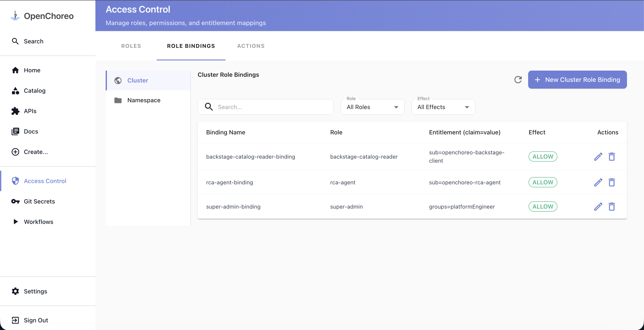Expand the All Effects dropdown
This screenshot has width=644, height=330.
click(443, 107)
